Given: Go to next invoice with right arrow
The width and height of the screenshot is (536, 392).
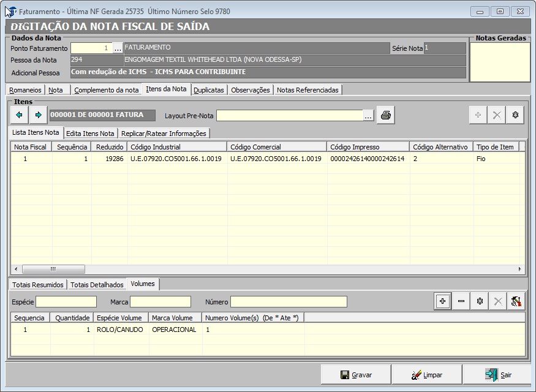Looking at the screenshot, I should pos(38,115).
